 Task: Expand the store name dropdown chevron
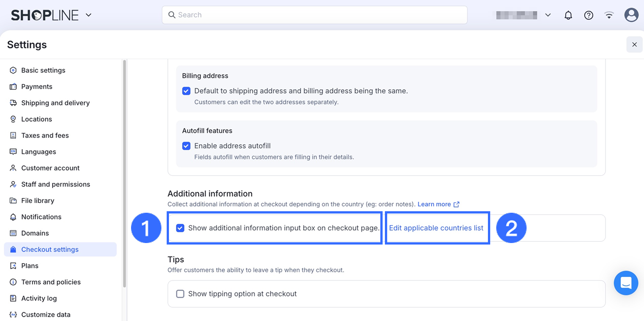(548, 15)
